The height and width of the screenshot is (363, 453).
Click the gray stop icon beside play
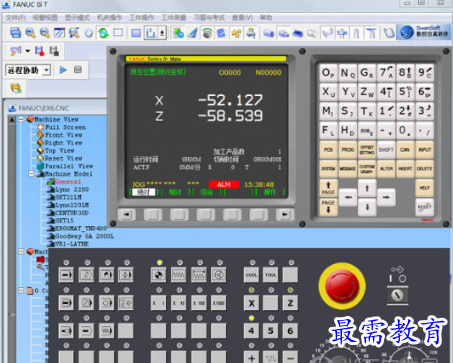(78, 70)
